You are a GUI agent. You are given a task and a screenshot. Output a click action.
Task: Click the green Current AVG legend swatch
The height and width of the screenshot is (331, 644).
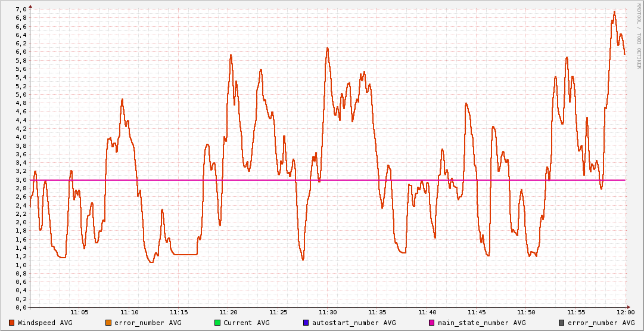(x=217, y=323)
